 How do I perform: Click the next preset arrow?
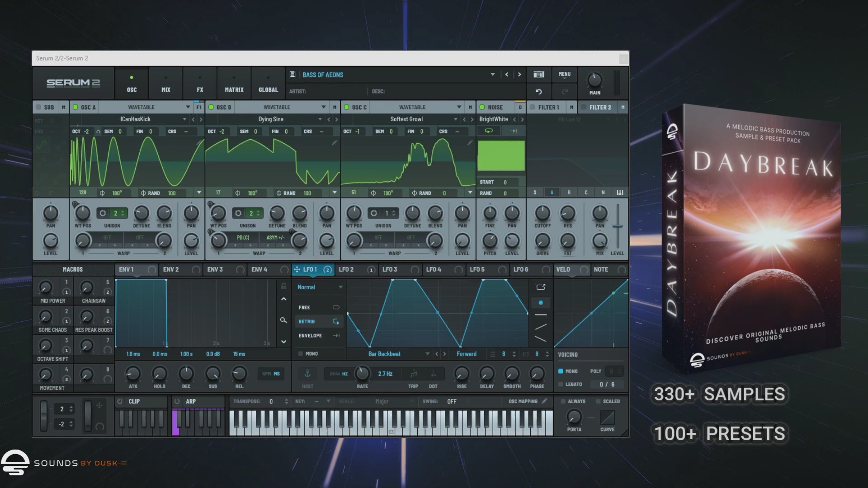[519, 75]
